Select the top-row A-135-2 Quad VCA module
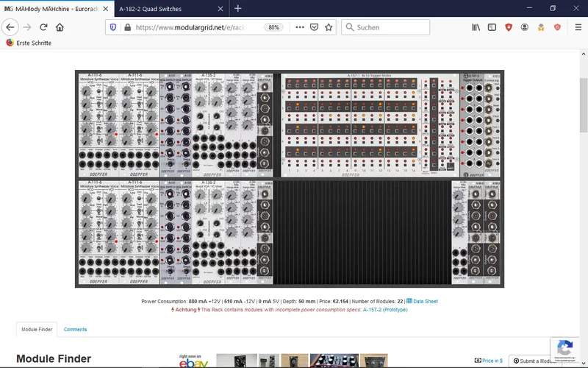This screenshot has width=588, height=368. click(x=208, y=125)
